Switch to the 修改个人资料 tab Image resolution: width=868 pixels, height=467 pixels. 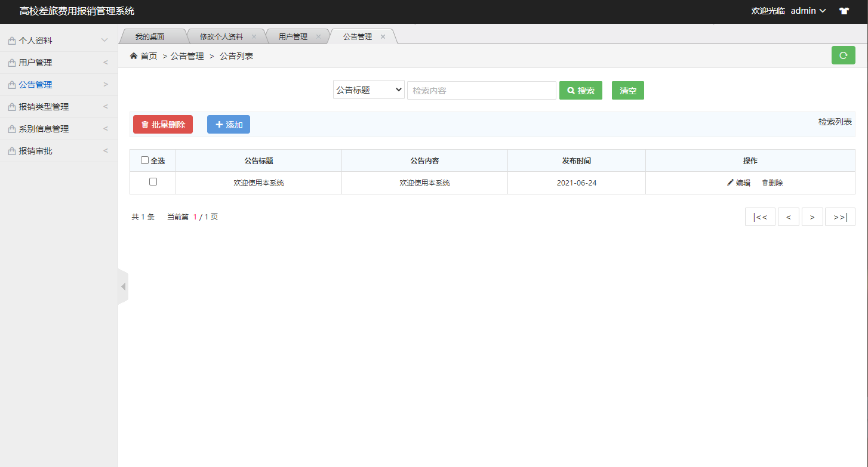click(222, 36)
